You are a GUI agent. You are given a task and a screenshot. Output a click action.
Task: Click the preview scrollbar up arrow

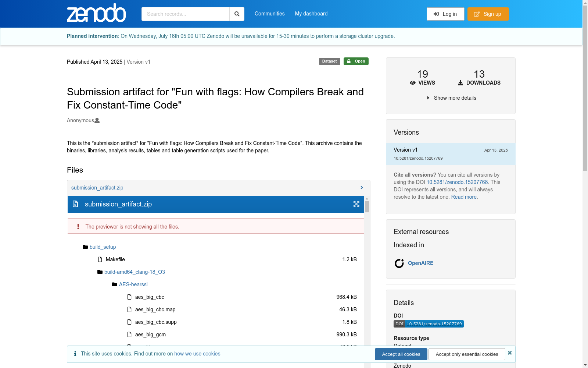(367, 199)
